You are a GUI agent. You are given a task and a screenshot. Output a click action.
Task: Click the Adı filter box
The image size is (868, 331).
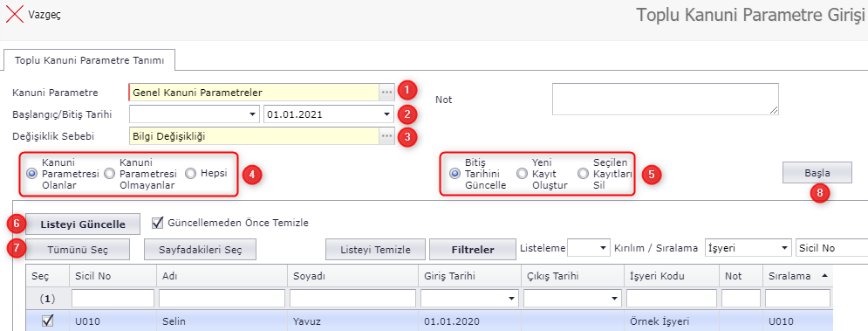(222, 299)
